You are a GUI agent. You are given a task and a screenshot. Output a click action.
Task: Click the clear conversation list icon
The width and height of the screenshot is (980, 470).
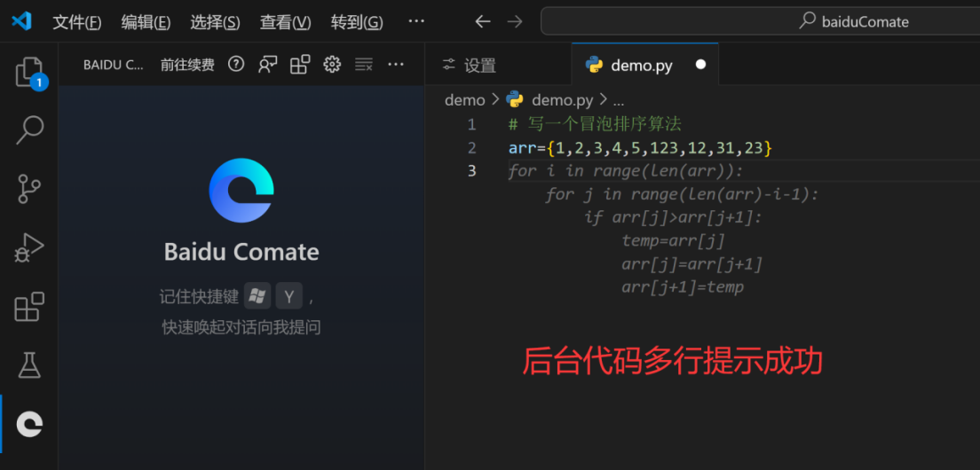pos(364,64)
